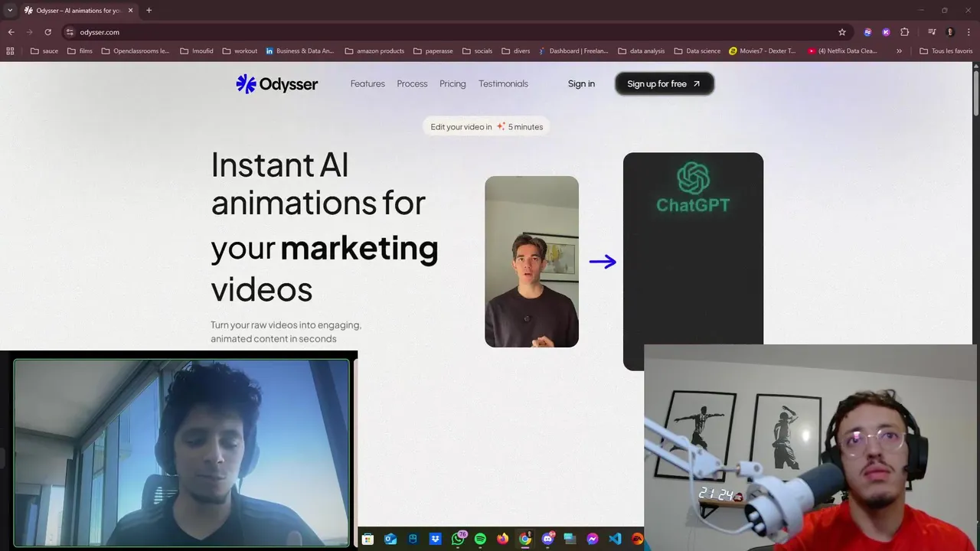Open the 'amazon products' bookmark folder
The width and height of the screenshot is (980, 551).
(x=374, y=51)
